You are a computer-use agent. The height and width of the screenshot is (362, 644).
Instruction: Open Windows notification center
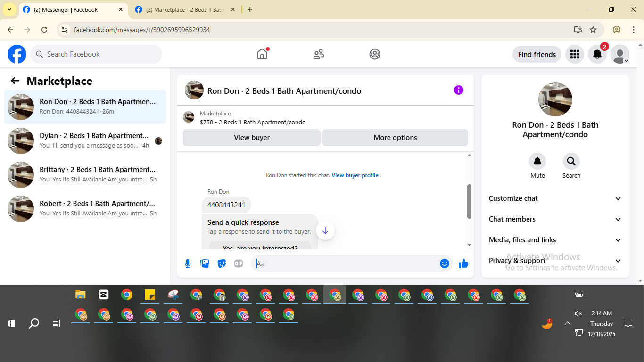(628, 323)
